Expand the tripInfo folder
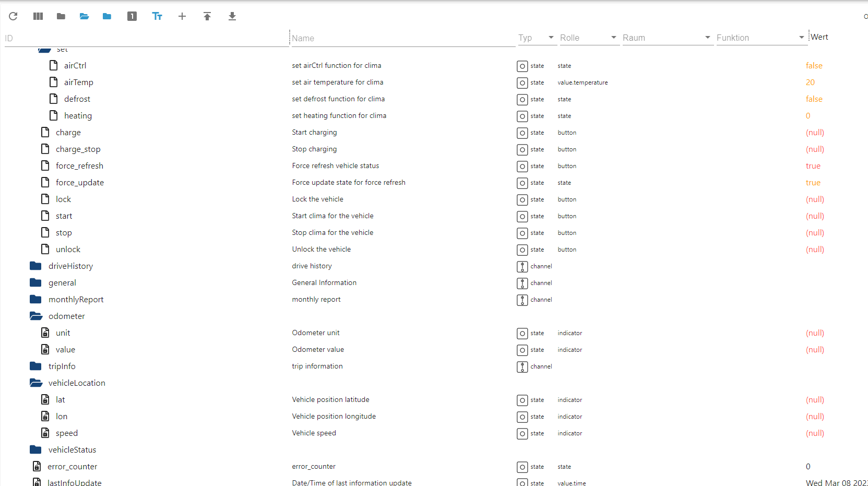The width and height of the screenshot is (868, 486). pyautogui.click(x=35, y=366)
